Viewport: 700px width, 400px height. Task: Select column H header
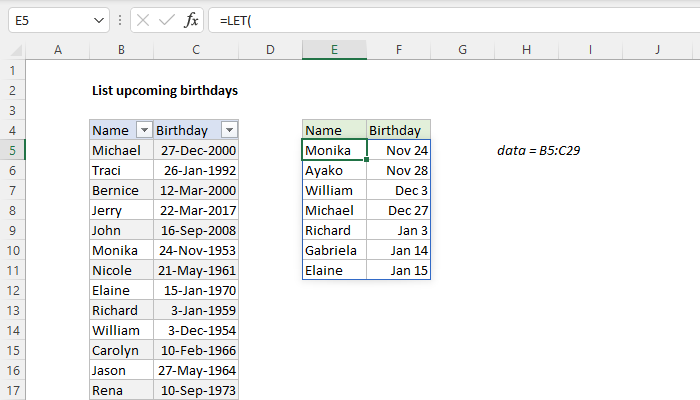tap(526, 50)
